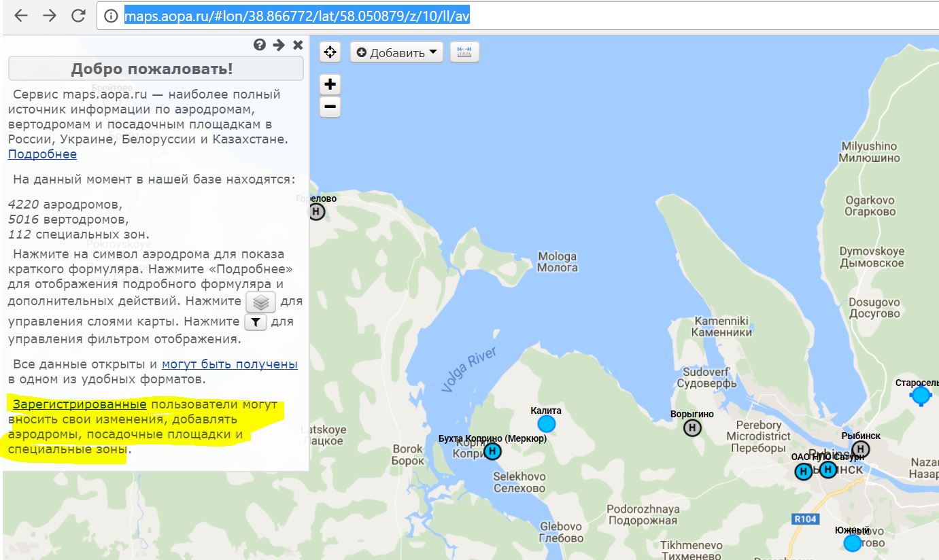
Task: Click the Ворыгино heliport marker
Action: click(692, 427)
